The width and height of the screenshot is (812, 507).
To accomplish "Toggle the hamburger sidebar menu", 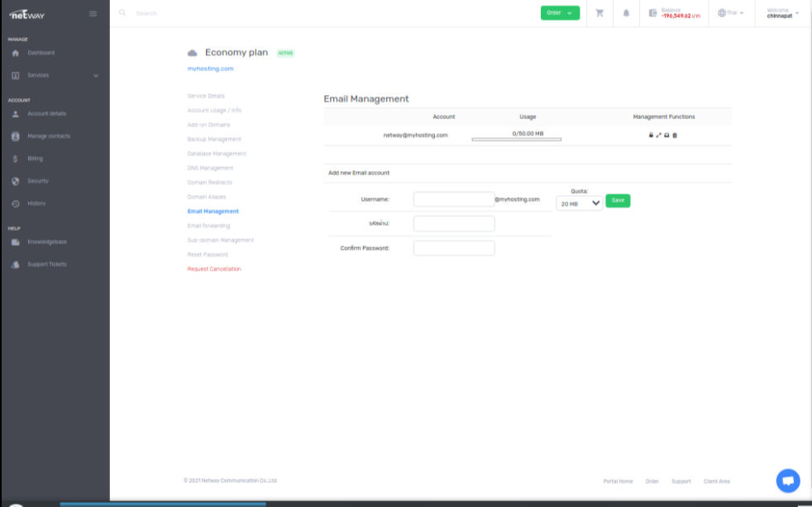I will [x=93, y=13].
